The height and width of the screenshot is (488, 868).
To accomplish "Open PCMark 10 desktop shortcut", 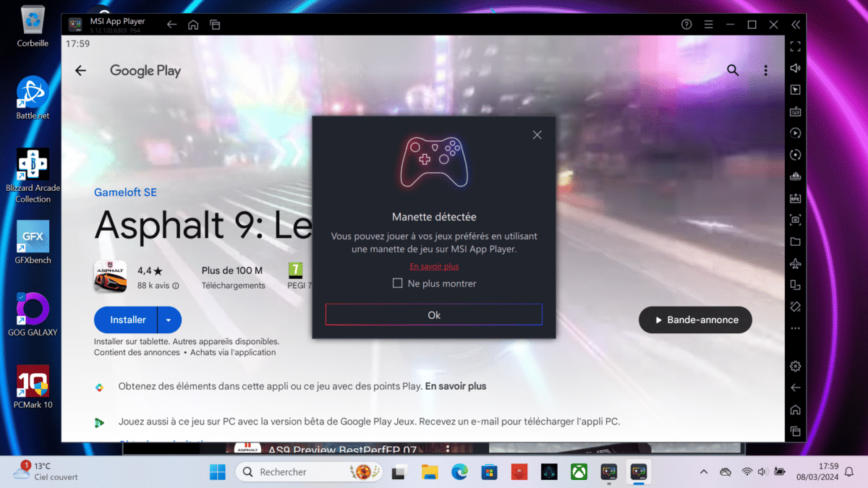I will coord(33,387).
